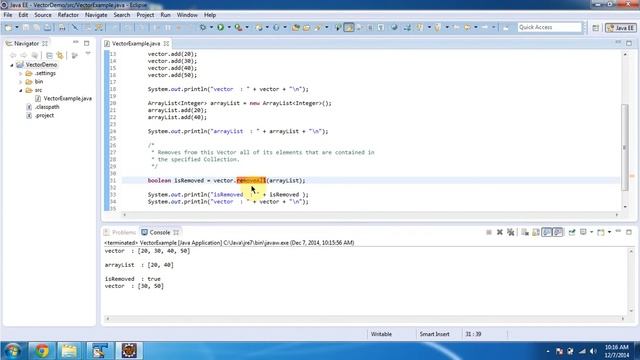
Task: Open the Navigate menu
Action: (96, 15)
